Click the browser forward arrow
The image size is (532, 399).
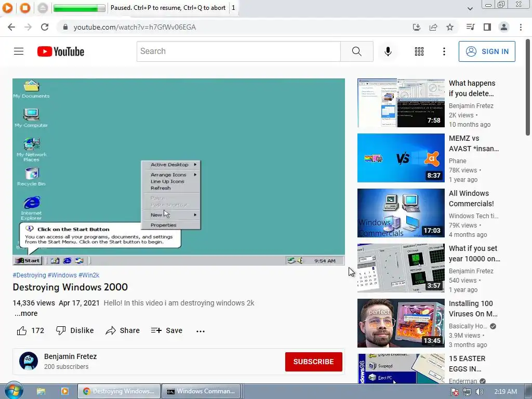tap(28, 27)
